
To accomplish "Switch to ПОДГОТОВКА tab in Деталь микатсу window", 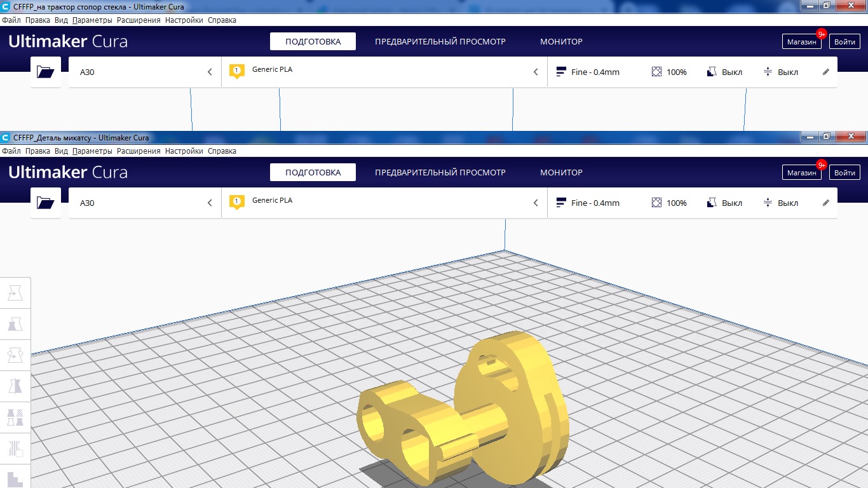I will [313, 172].
